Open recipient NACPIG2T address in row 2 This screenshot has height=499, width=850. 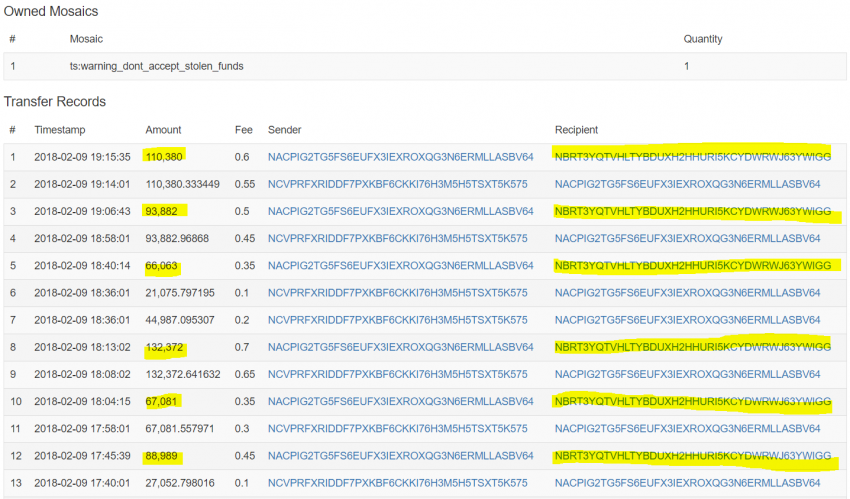[687, 184]
